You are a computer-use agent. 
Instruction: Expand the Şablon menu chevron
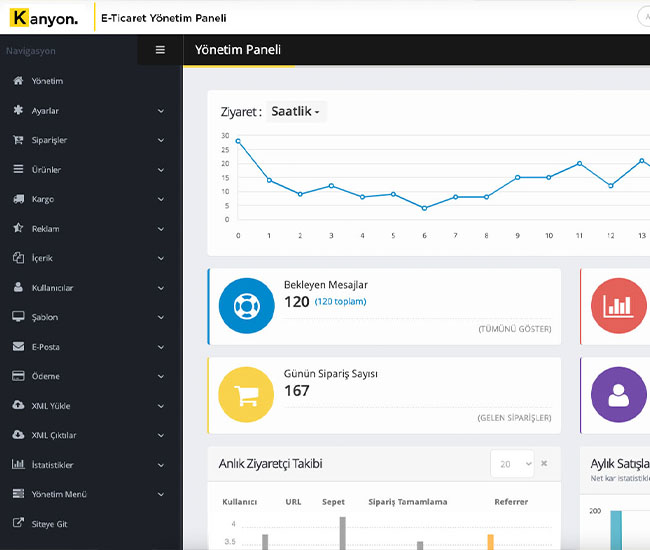click(x=161, y=317)
